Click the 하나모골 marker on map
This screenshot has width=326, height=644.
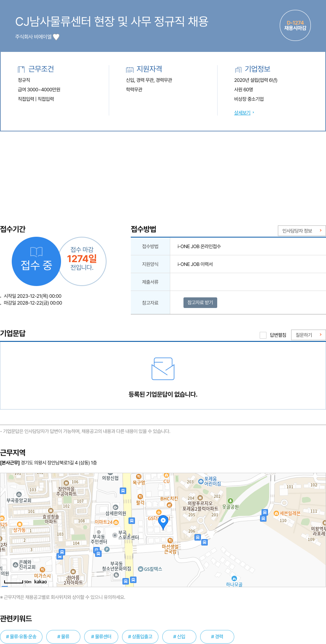pos(234,578)
